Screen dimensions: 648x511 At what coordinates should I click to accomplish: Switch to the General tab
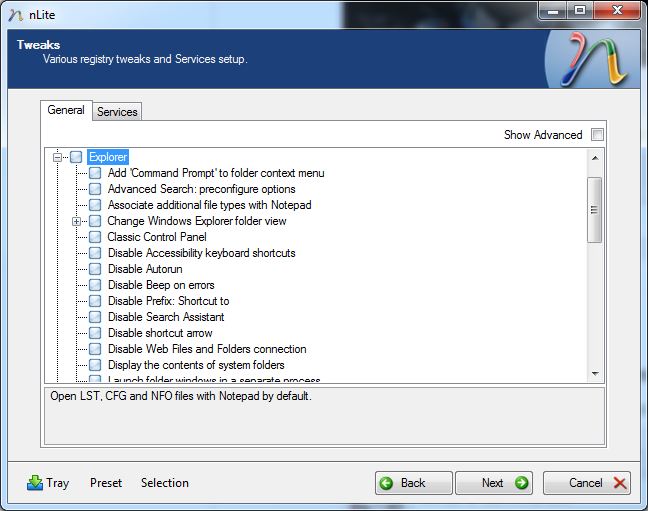tap(66, 110)
